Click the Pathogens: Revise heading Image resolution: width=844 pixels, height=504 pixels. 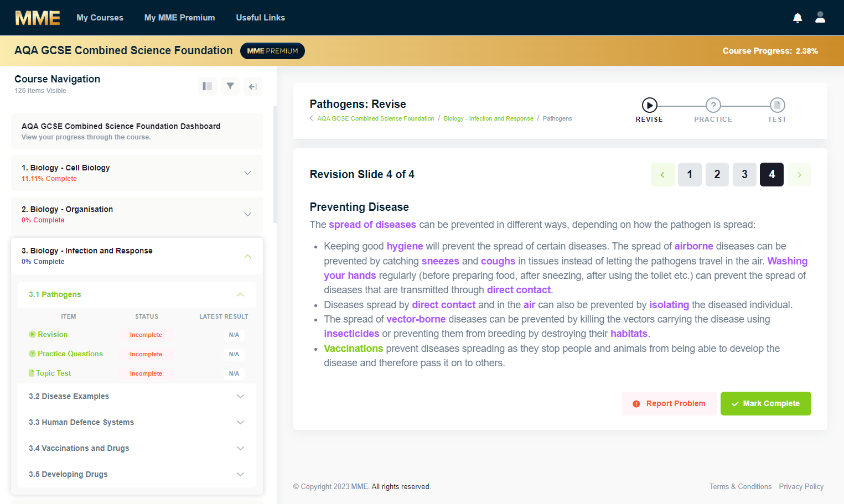pos(358,104)
